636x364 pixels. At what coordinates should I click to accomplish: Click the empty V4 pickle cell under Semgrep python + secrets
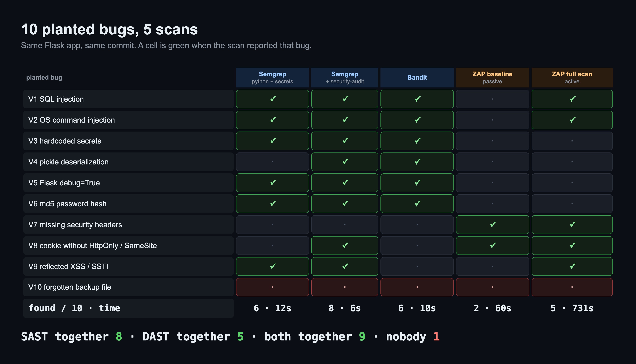coord(273,162)
